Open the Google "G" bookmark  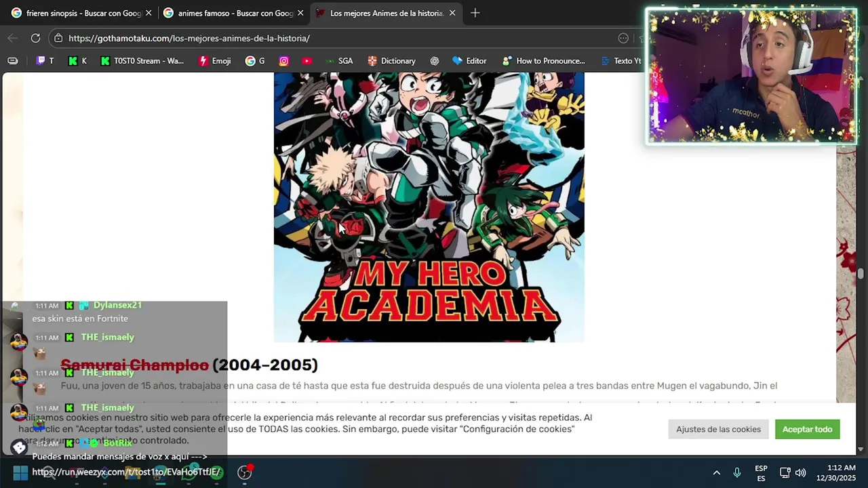[x=256, y=60]
